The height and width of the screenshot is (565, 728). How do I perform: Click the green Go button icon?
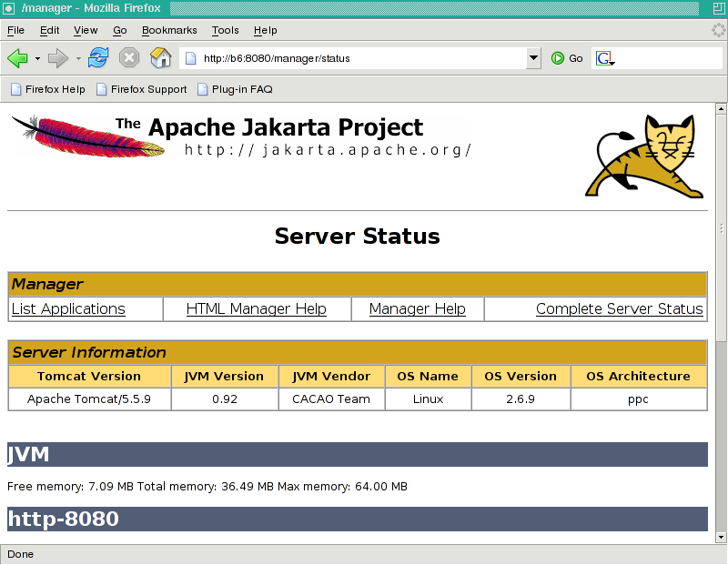click(x=558, y=58)
